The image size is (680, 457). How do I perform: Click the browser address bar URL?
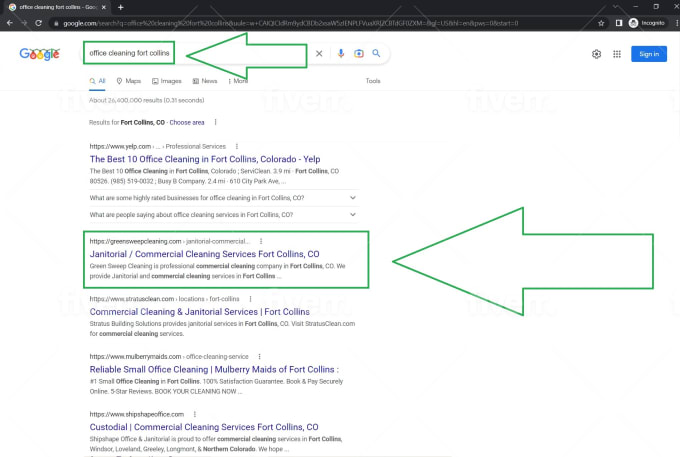pyautogui.click(x=291, y=23)
